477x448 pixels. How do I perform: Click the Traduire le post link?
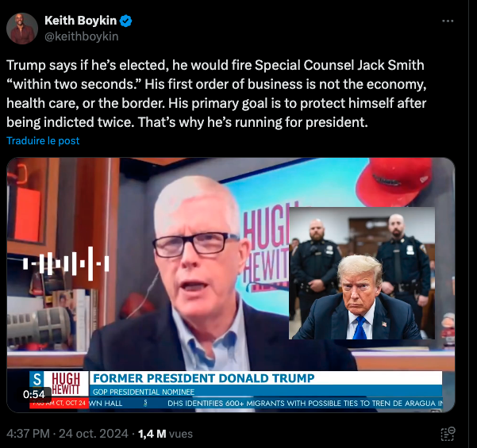click(43, 140)
